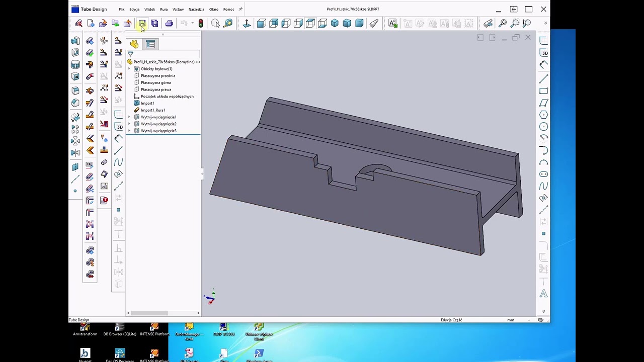This screenshot has width=644, height=362.
Task: Select the Circle sketch tool
Action: click(x=543, y=127)
